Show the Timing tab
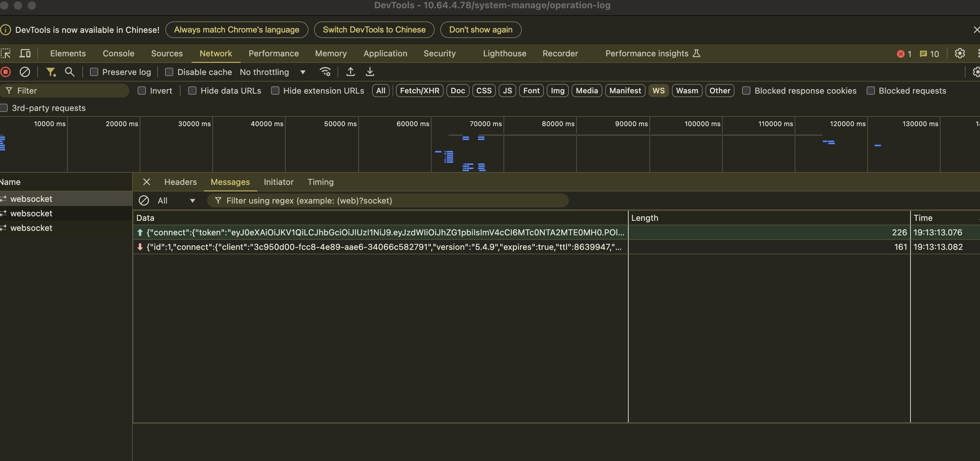The image size is (980, 461). 320,182
